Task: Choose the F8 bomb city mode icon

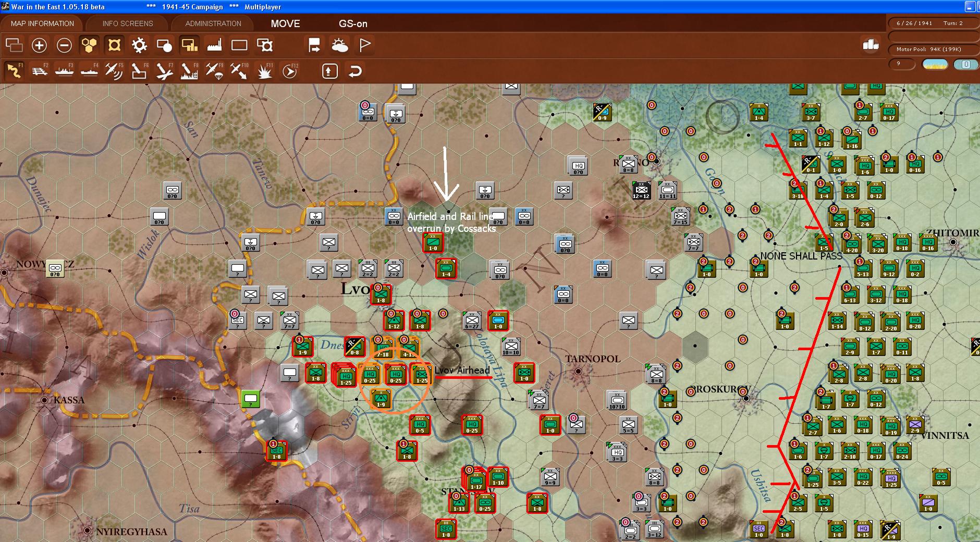Action: (189, 71)
